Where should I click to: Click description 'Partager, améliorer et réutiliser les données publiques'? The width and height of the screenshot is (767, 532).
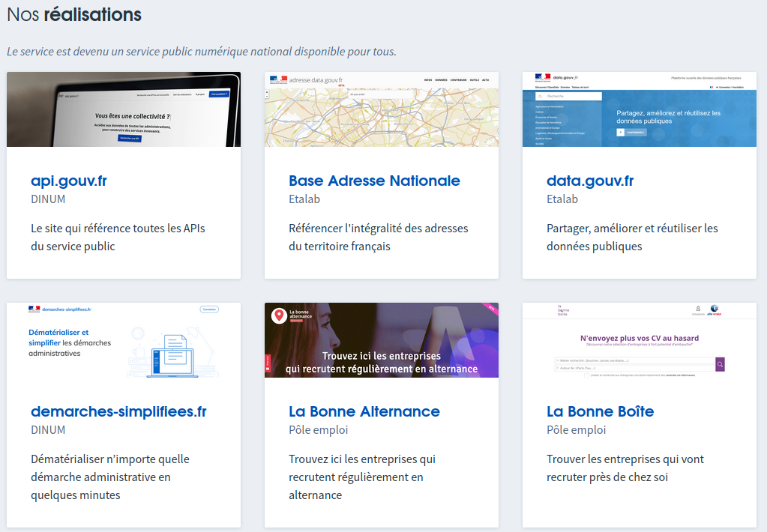point(632,237)
